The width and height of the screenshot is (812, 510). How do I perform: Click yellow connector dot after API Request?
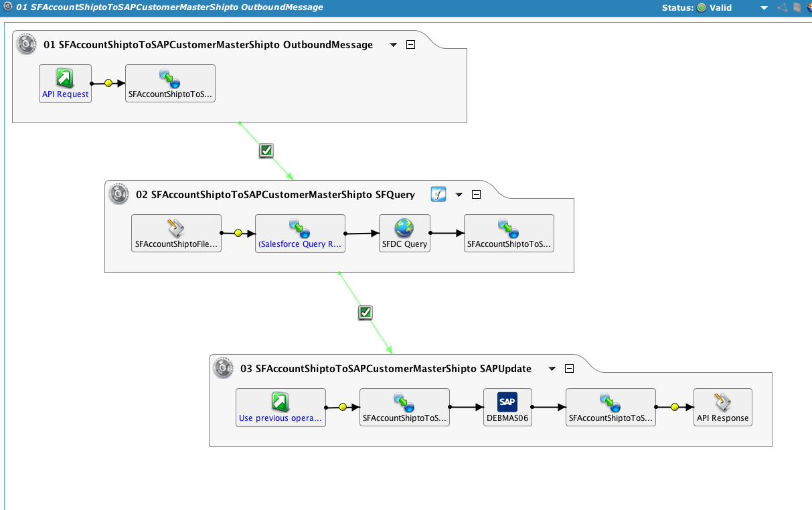pos(107,84)
